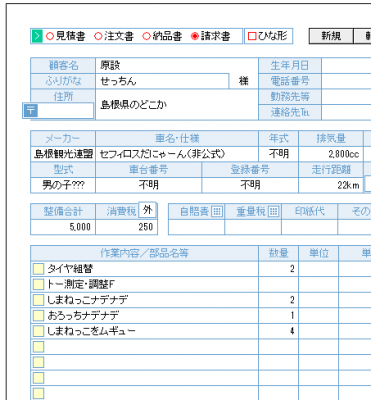
Task: Click the 数量 cell for しまねっこをムギュー
Action: [278, 331]
